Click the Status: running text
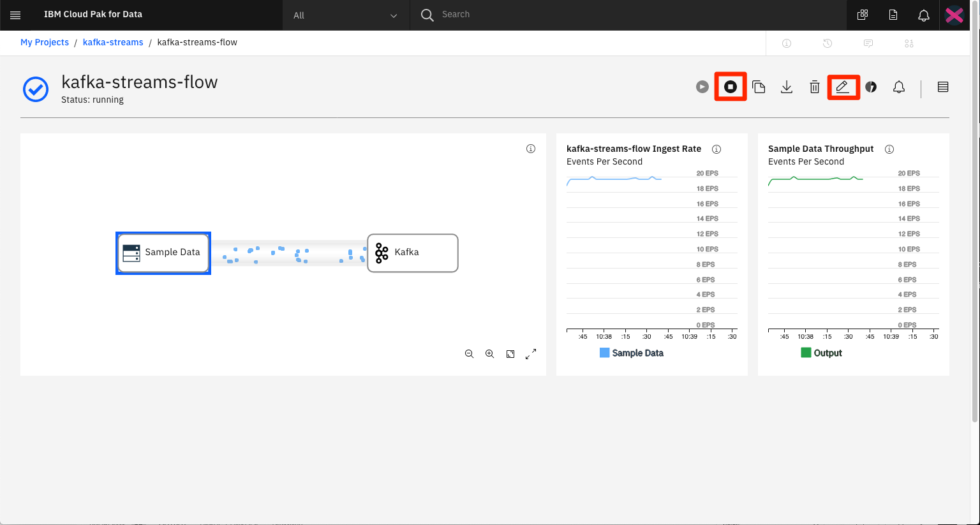The width and height of the screenshot is (980, 525). [93, 100]
